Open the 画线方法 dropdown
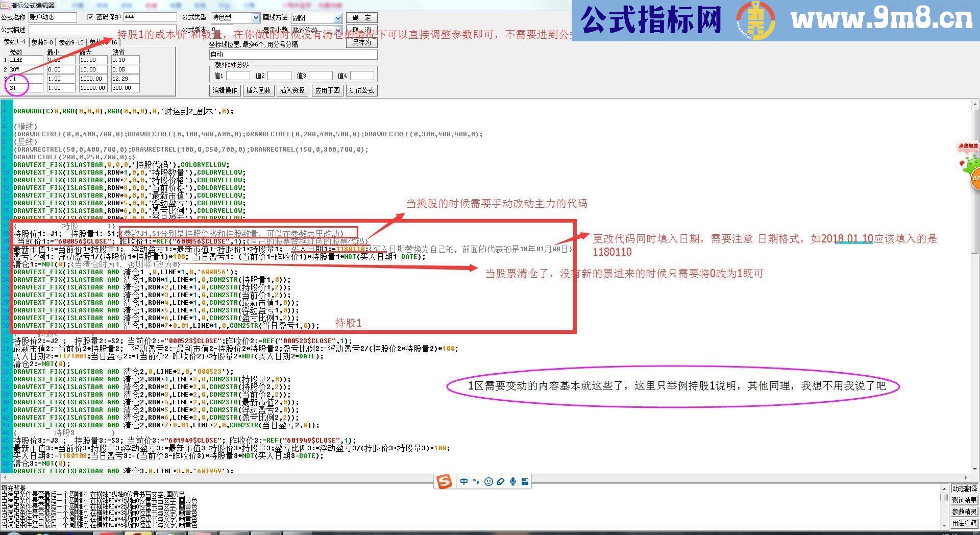The width and height of the screenshot is (980, 535). [337, 18]
